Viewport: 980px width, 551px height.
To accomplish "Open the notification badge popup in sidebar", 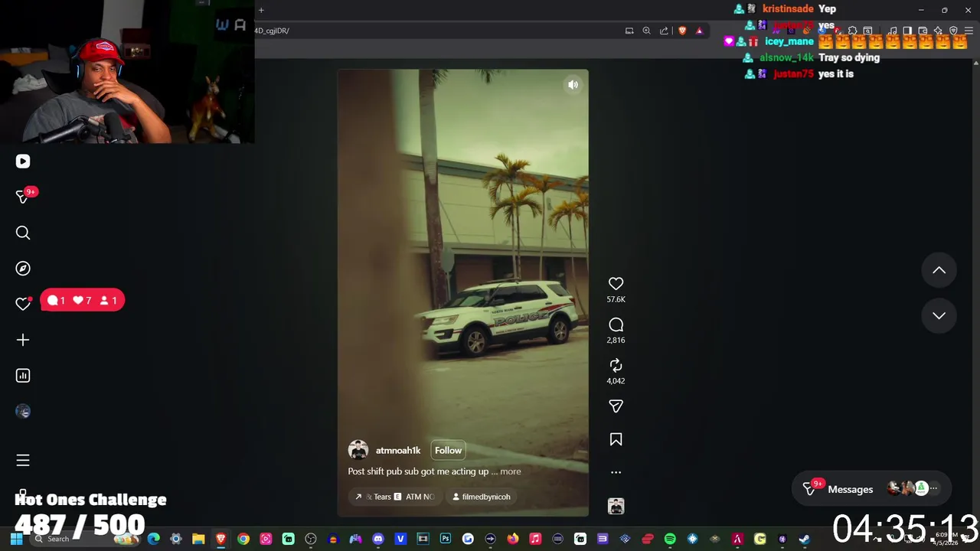I will (83, 301).
